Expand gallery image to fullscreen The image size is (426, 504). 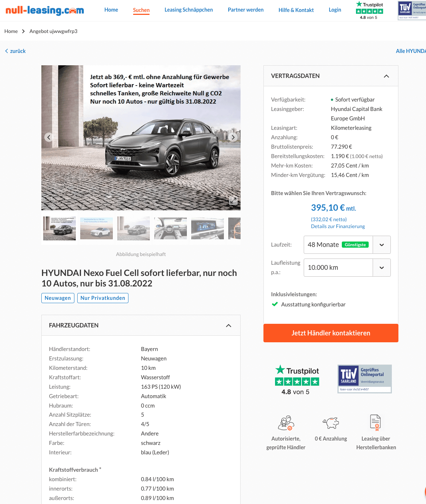click(x=233, y=201)
